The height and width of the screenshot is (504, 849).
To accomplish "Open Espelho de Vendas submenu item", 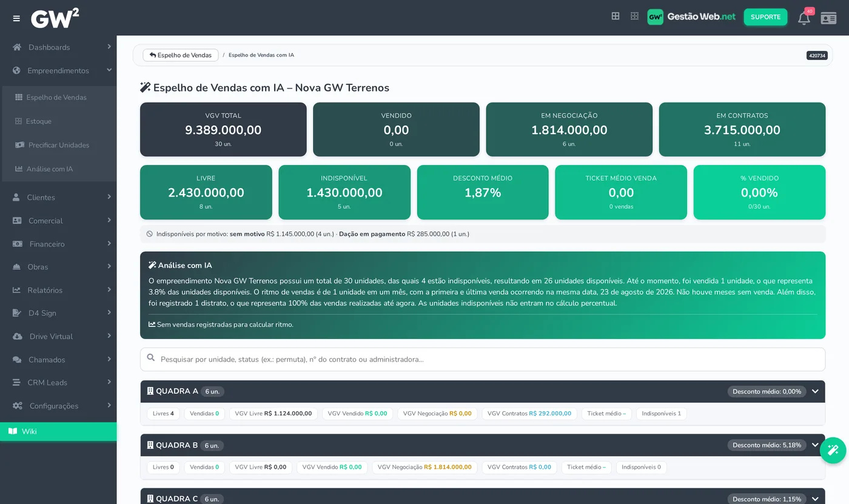I will (x=58, y=97).
